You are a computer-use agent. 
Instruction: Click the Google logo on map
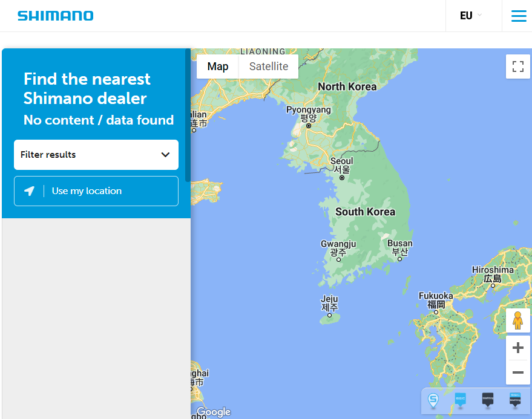[214, 412]
